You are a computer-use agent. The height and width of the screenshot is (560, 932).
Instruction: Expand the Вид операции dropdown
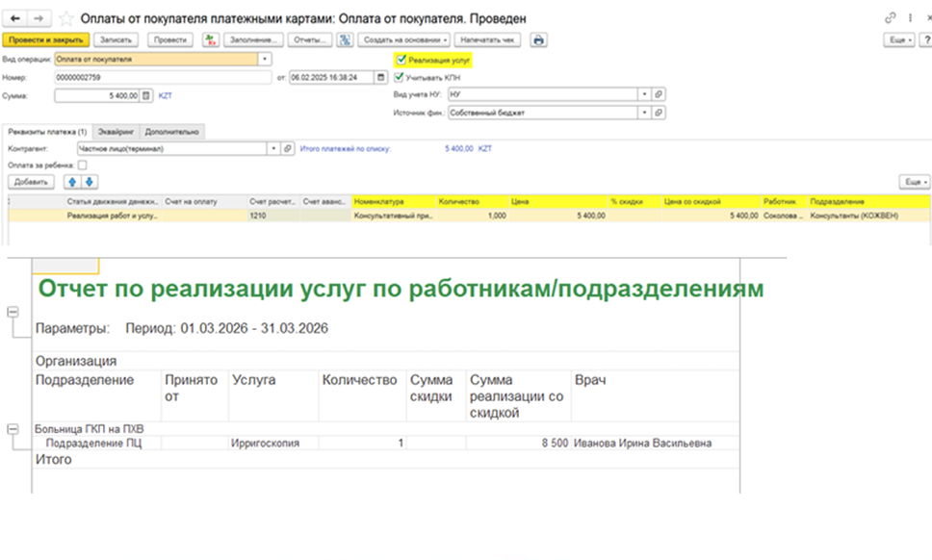tap(265, 59)
